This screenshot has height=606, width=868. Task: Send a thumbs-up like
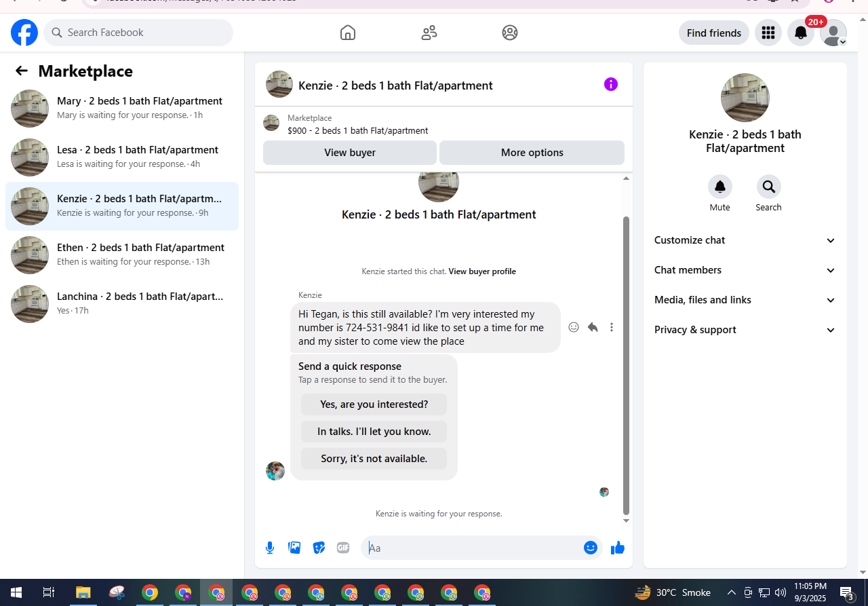click(x=618, y=548)
